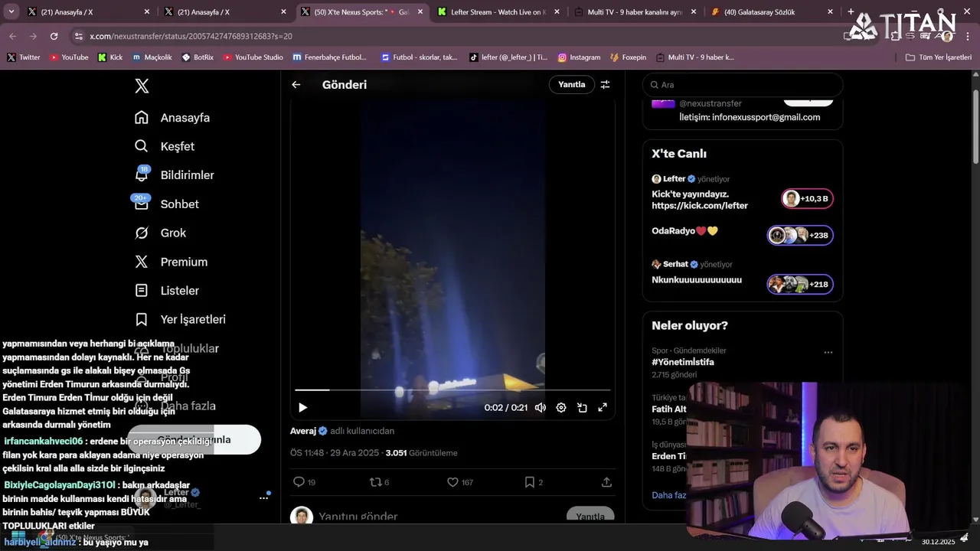Open Maçkolik bookmark
Screen dimensions: 980x551
[x=152, y=57]
